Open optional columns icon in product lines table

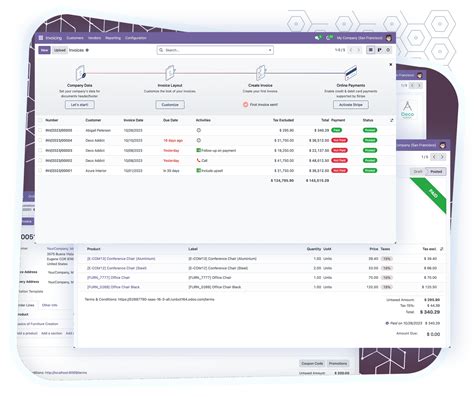[x=442, y=249]
